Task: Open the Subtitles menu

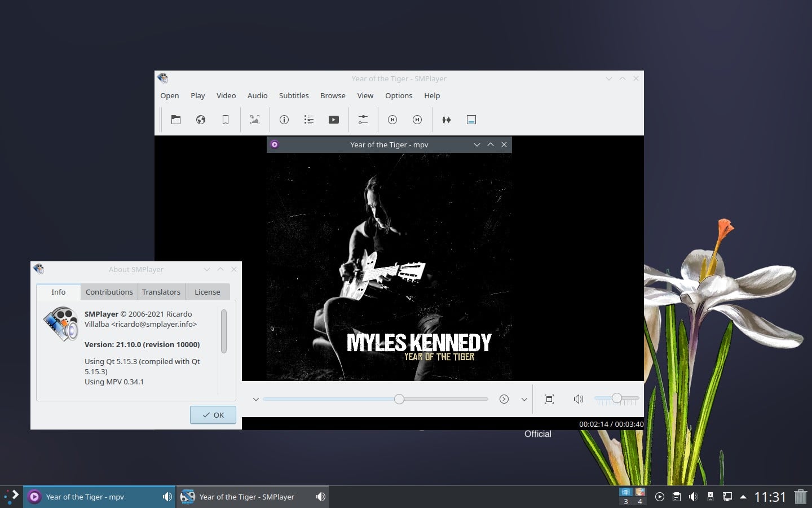Action: click(x=293, y=95)
